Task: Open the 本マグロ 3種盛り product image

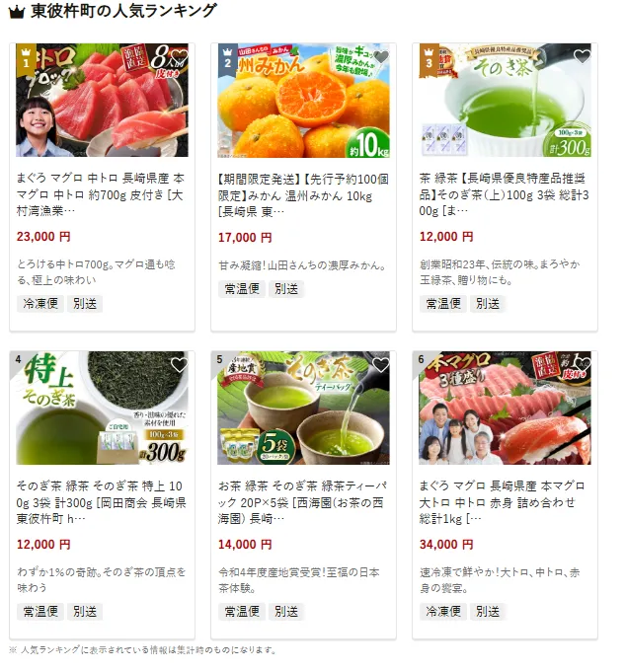Action: 505,408
